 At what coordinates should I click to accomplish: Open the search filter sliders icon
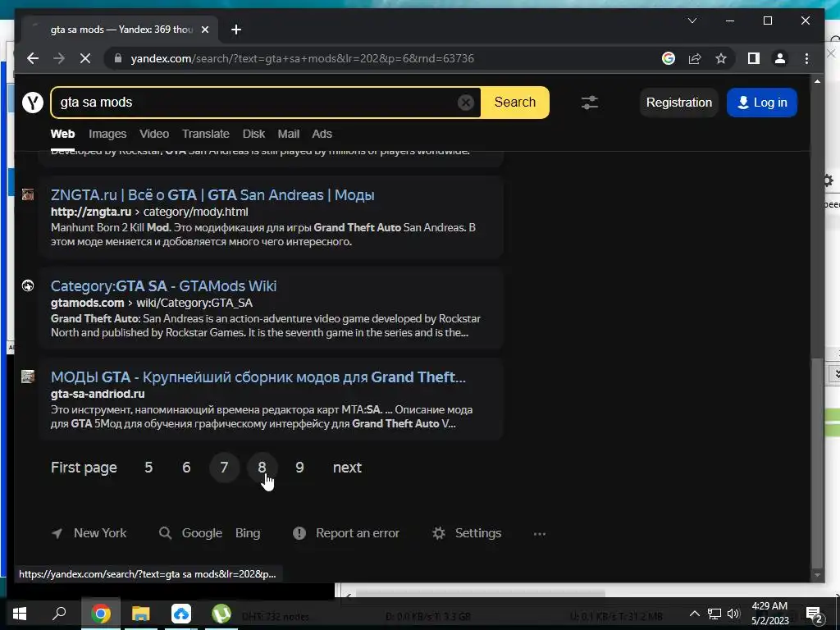pyautogui.click(x=590, y=103)
